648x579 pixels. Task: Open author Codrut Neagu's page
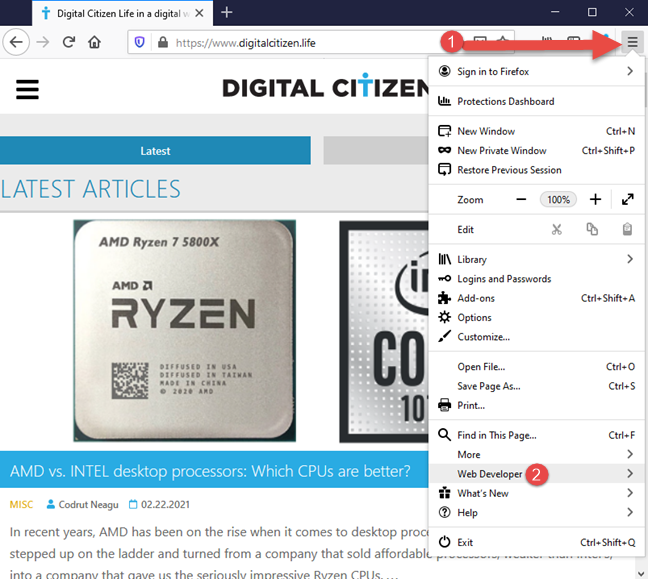(x=88, y=505)
